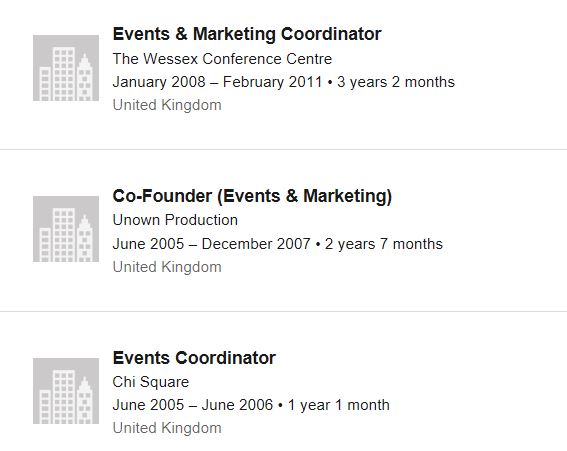Open the Events Coordinator position title
The height and width of the screenshot is (451, 567).
194,358
